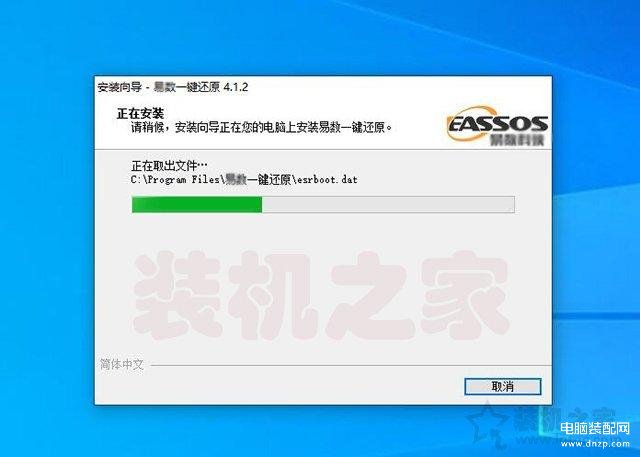
Task: Click the 正在安装 heading
Action: (140, 113)
